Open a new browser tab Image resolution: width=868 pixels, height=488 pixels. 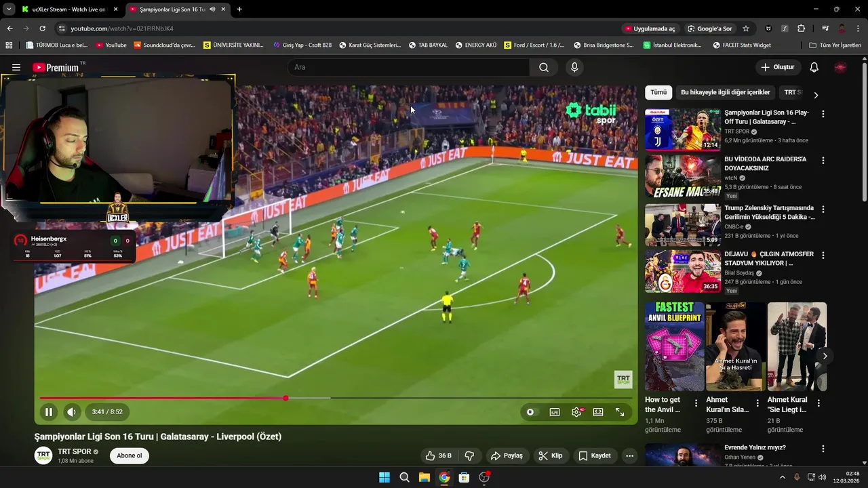point(239,9)
